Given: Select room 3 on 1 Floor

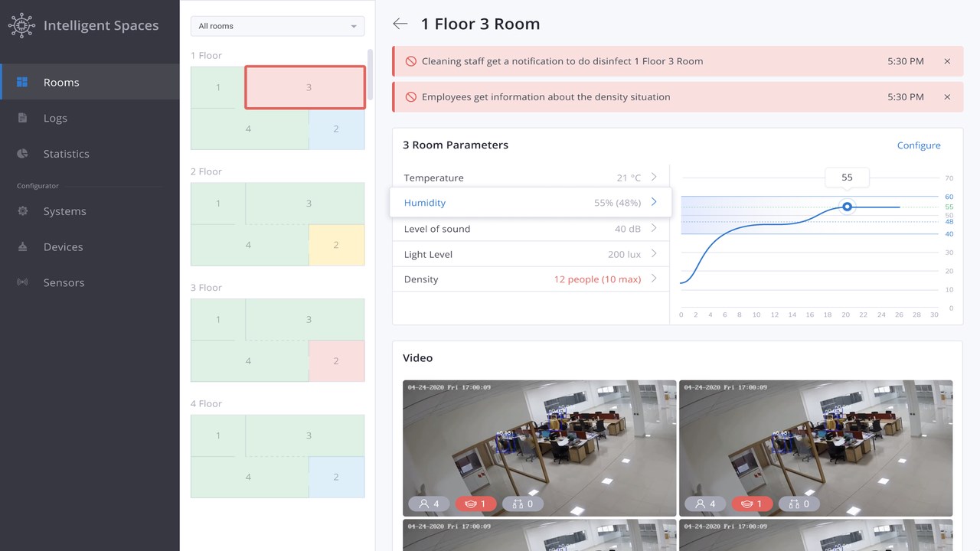Looking at the screenshot, I should pyautogui.click(x=305, y=87).
